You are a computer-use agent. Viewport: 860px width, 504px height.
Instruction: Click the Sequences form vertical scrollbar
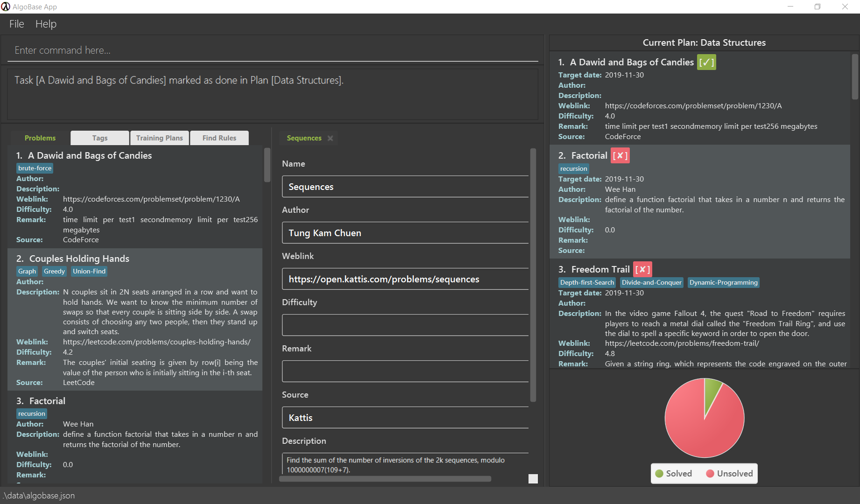(533, 275)
